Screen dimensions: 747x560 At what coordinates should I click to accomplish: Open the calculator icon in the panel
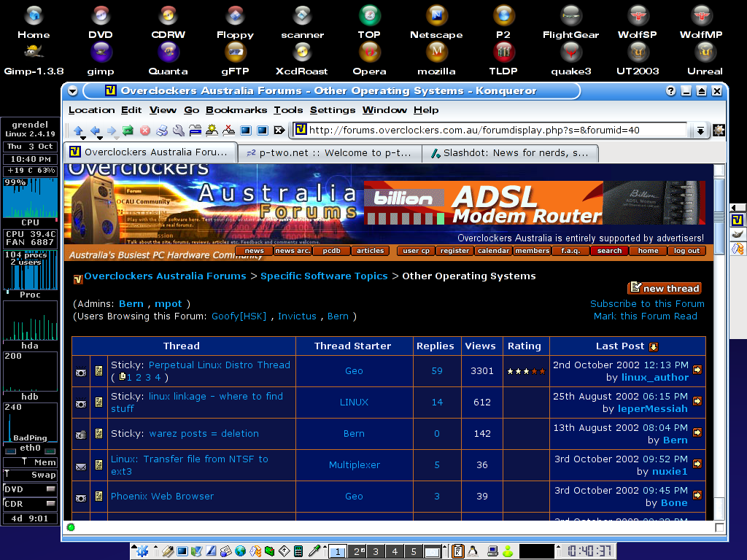pos(298,551)
